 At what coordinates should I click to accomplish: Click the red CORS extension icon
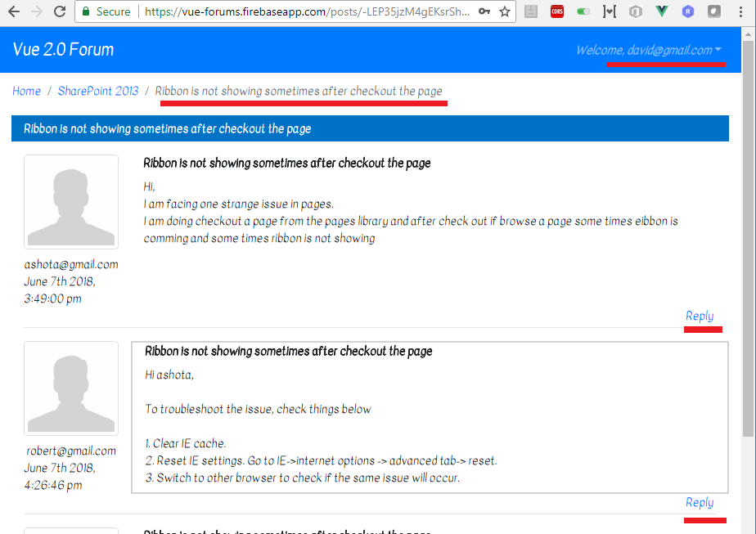[557, 11]
